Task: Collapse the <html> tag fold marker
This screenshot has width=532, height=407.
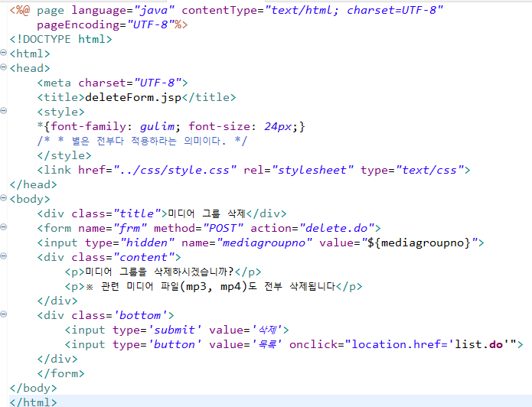Action: click(3, 53)
